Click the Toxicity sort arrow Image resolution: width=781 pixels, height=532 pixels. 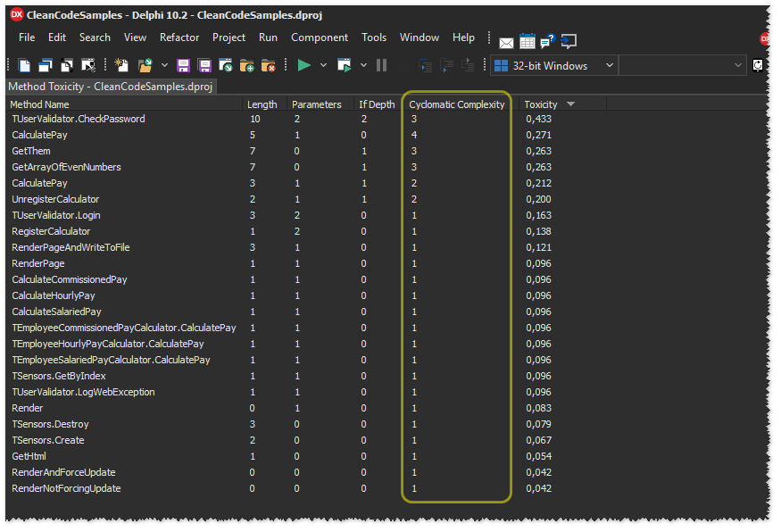(571, 104)
